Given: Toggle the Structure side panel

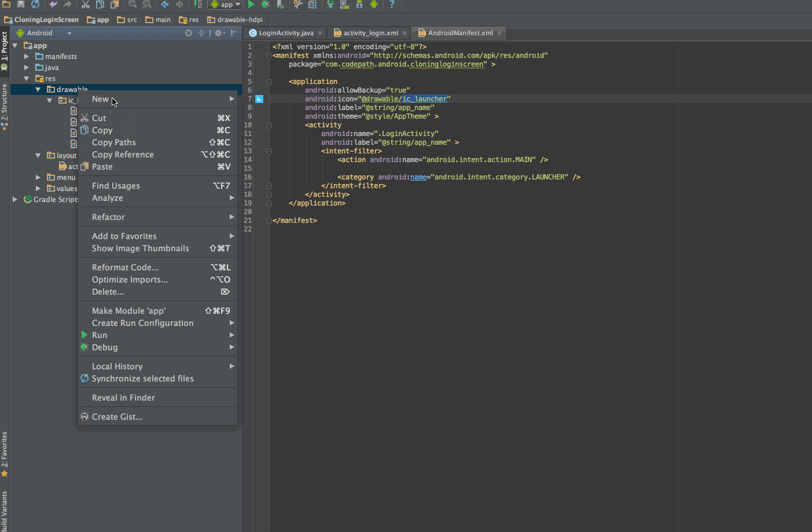Looking at the screenshot, I should (5, 102).
